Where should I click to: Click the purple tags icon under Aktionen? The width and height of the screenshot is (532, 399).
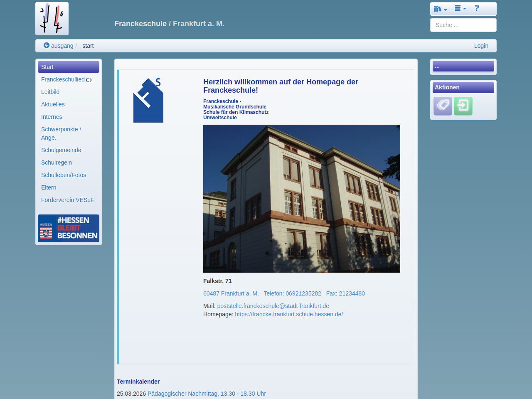443,106
